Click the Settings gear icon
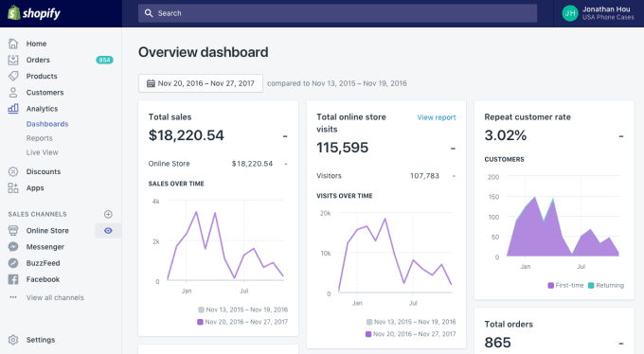The height and width of the screenshot is (354, 644). [x=13, y=340]
